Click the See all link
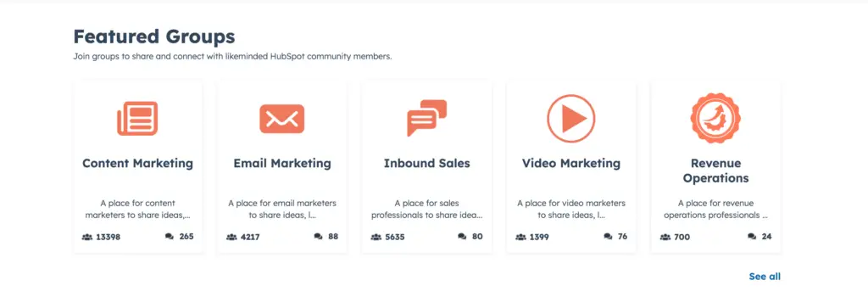This screenshot has height=308, width=868. click(765, 277)
